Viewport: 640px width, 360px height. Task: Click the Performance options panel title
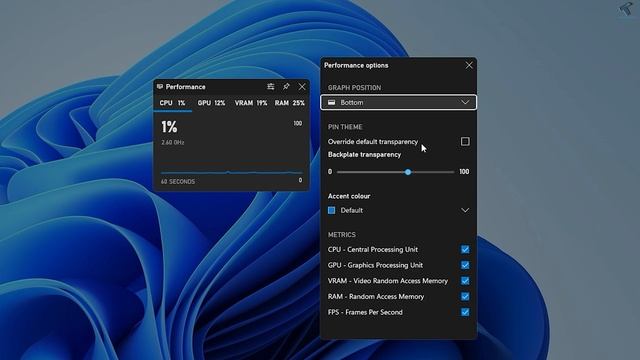[356, 65]
